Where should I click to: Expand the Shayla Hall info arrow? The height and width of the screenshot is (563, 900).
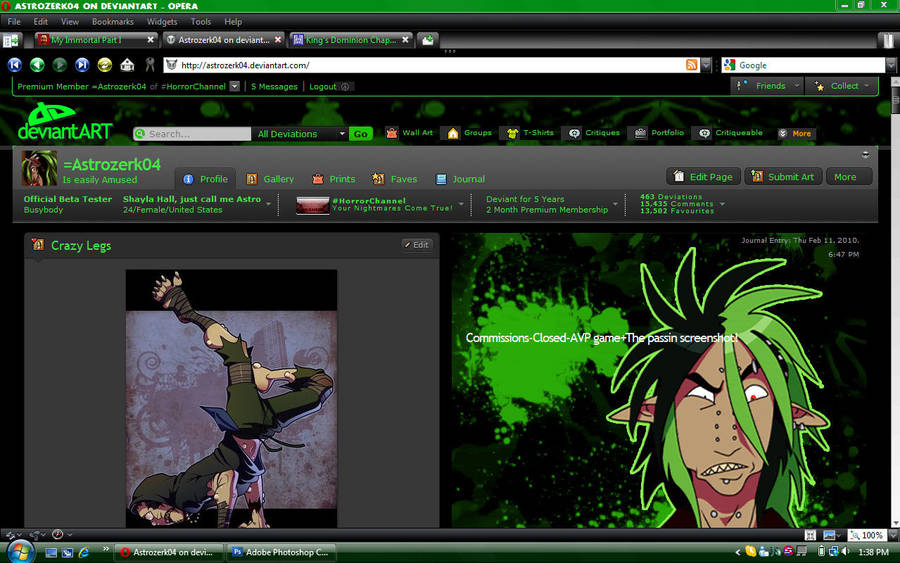pos(269,204)
